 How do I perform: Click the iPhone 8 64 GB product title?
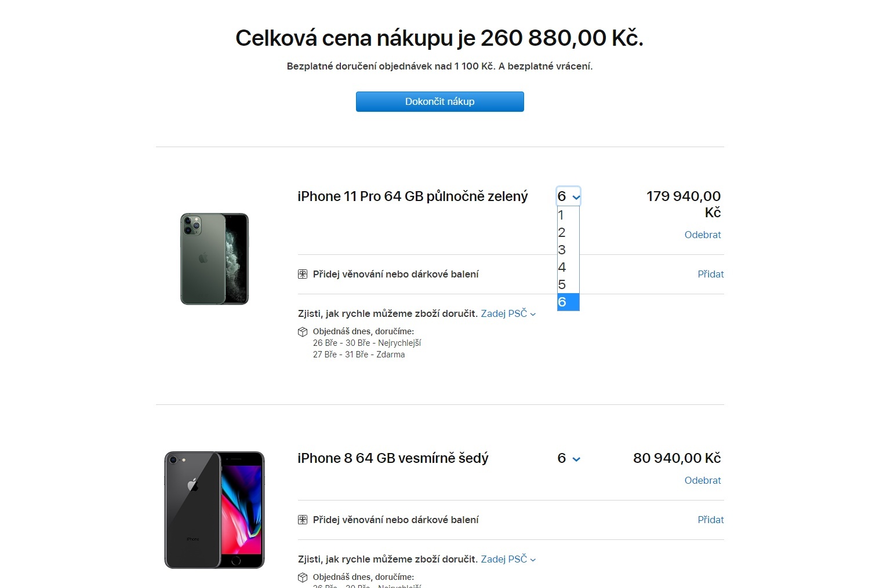click(x=393, y=458)
